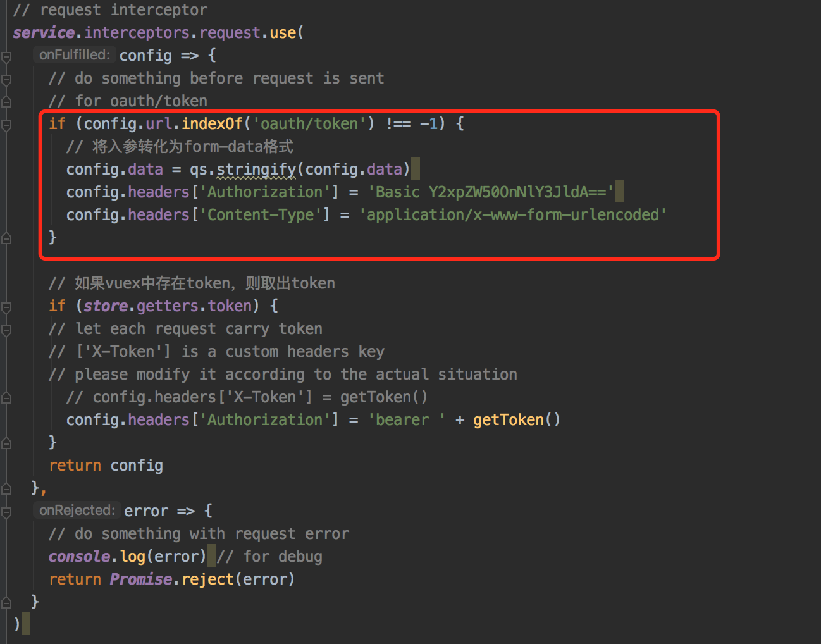Click the 'use' method call
The height and width of the screenshot is (644, 821).
tap(283, 33)
